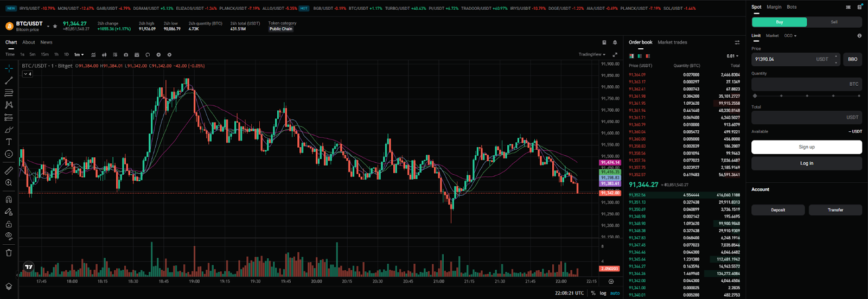The width and height of the screenshot is (868, 299).
Task: Open the trading guide book icon
Action: (x=604, y=42)
